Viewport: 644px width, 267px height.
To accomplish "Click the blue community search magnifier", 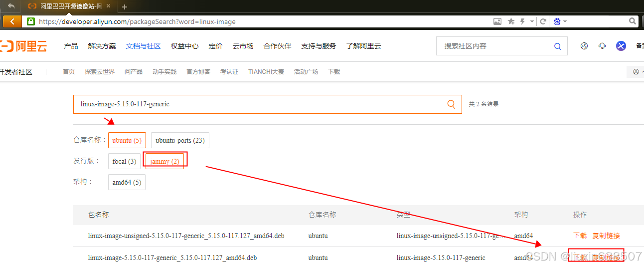I will click(x=558, y=46).
